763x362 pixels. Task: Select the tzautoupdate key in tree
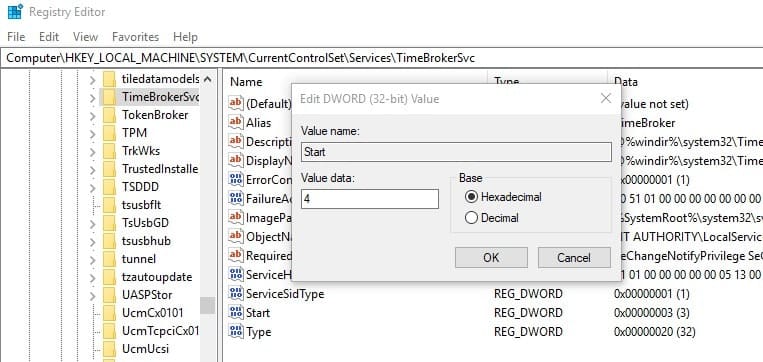(157, 277)
